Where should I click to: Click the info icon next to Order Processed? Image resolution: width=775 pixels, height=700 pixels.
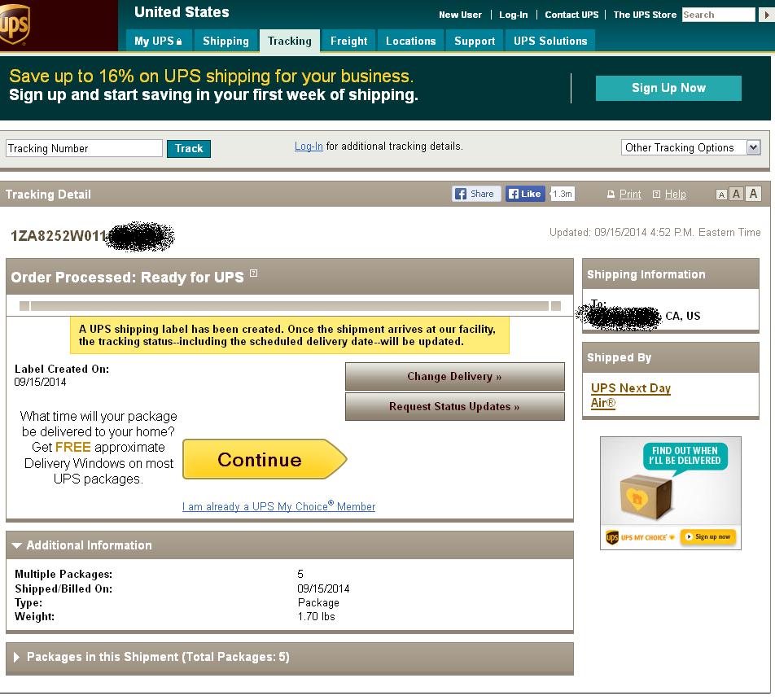[x=253, y=273]
